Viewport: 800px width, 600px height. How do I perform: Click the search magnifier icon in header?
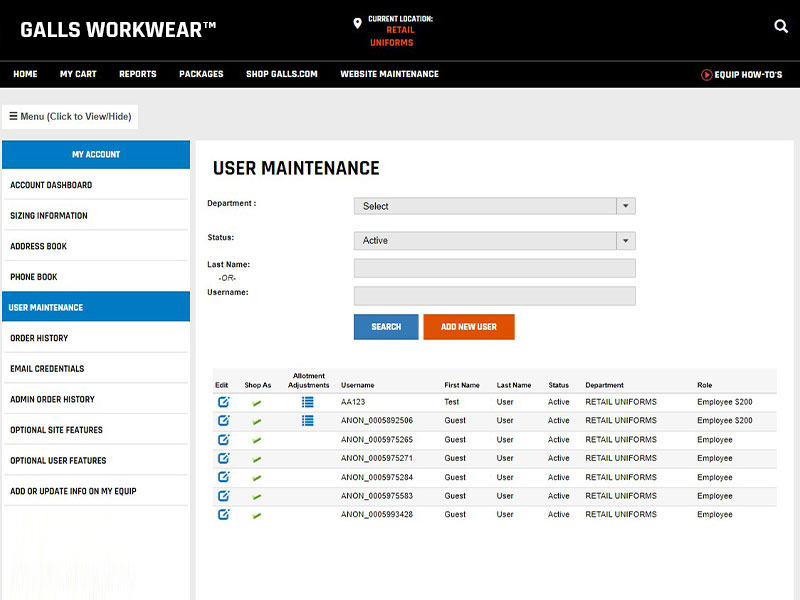(x=781, y=27)
